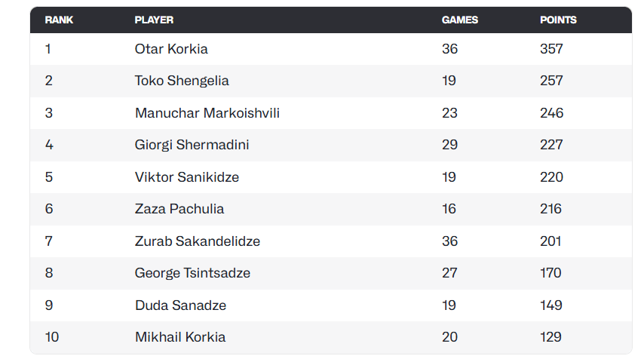Click the PLAYER column header
Image resolution: width=644 pixels, height=359 pixels.
click(154, 20)
